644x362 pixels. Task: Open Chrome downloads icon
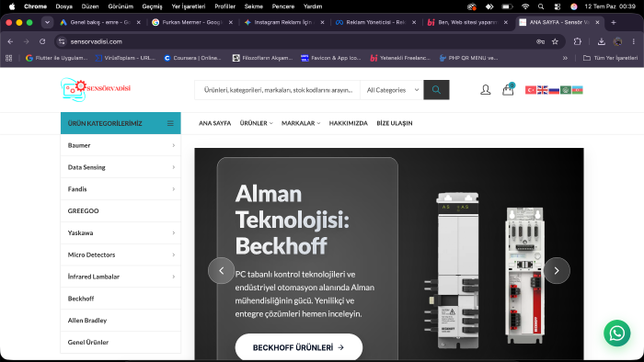(x=602, y=41)
